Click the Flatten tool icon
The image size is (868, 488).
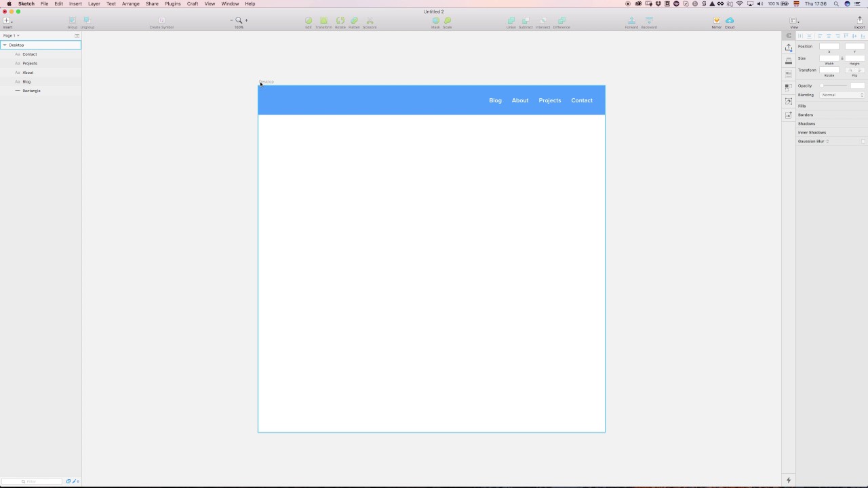click(354, 20)
